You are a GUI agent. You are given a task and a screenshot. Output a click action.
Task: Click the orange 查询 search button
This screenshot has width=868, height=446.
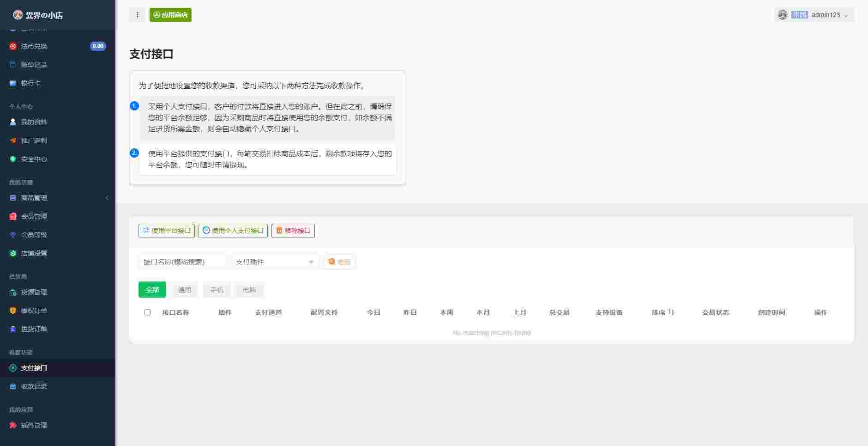pyautogui.click(x=339, y=262)
